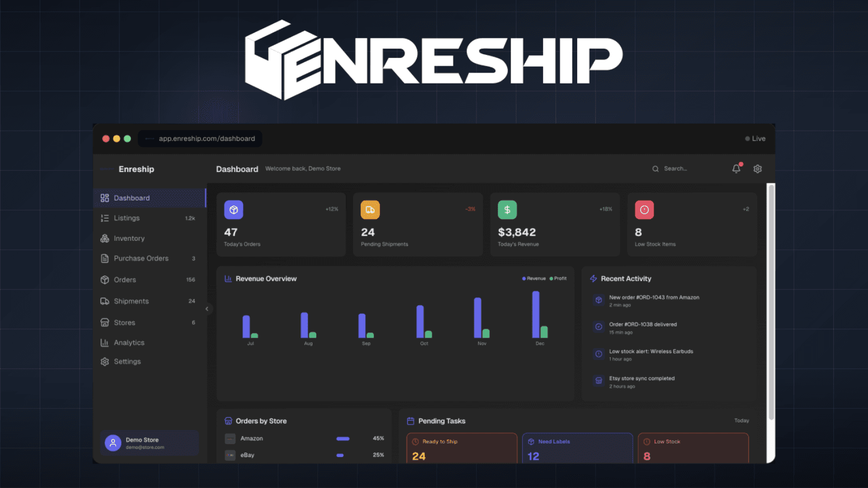Click the Need Labels package icon
This screenshot has height=488, width=868.
[x=531, y=442]
